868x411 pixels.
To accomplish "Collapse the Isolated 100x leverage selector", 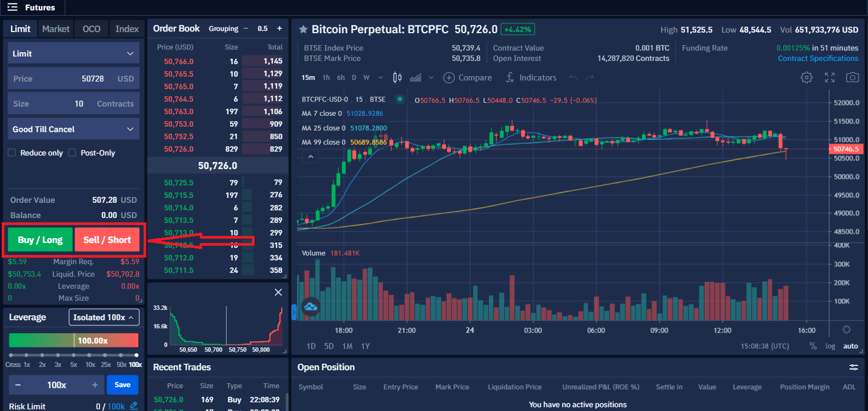I will (x=104, y=317).
